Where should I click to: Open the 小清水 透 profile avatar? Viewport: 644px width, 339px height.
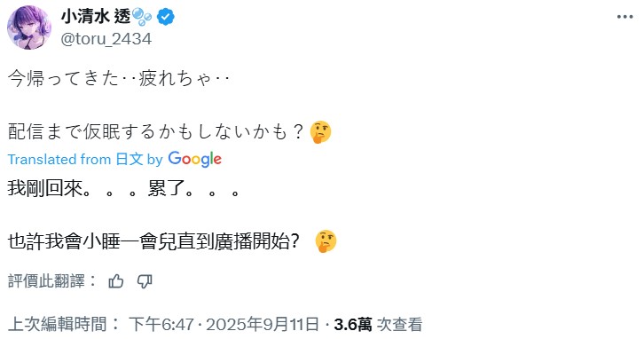coord(29,28)
